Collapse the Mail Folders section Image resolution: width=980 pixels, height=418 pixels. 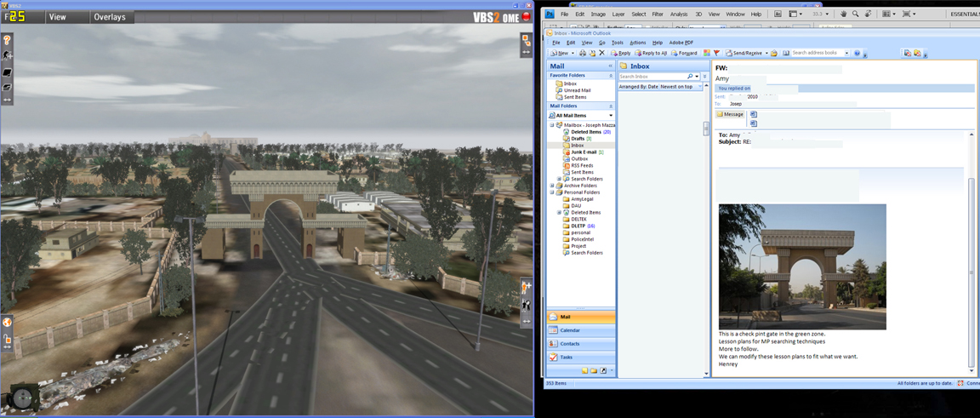[x=610, y=106]
